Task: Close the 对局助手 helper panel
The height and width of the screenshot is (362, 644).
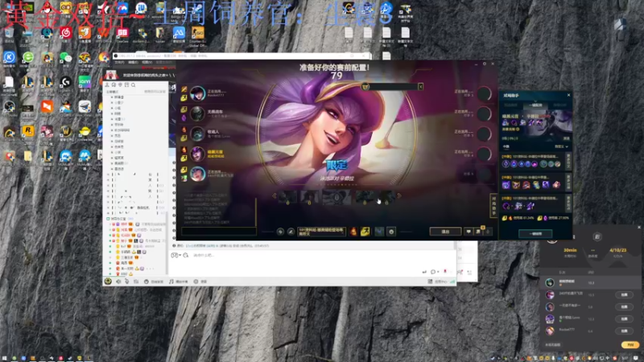Action: (568, 95)
